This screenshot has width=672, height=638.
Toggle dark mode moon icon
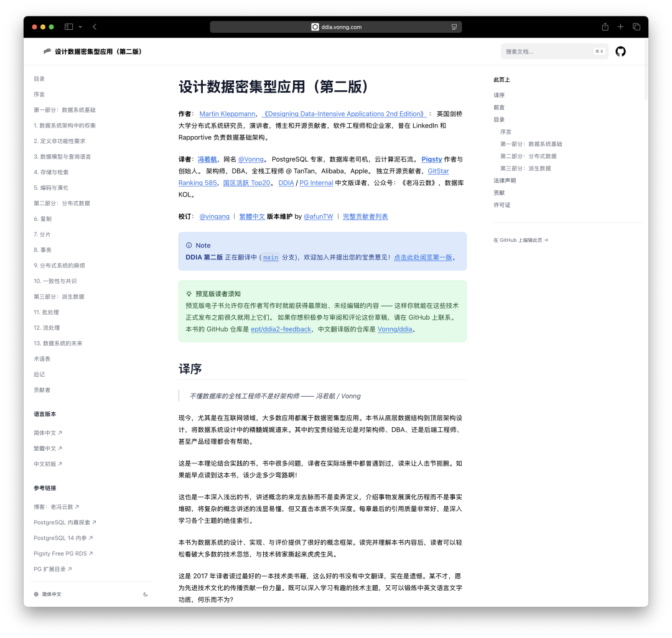(145, 594)
